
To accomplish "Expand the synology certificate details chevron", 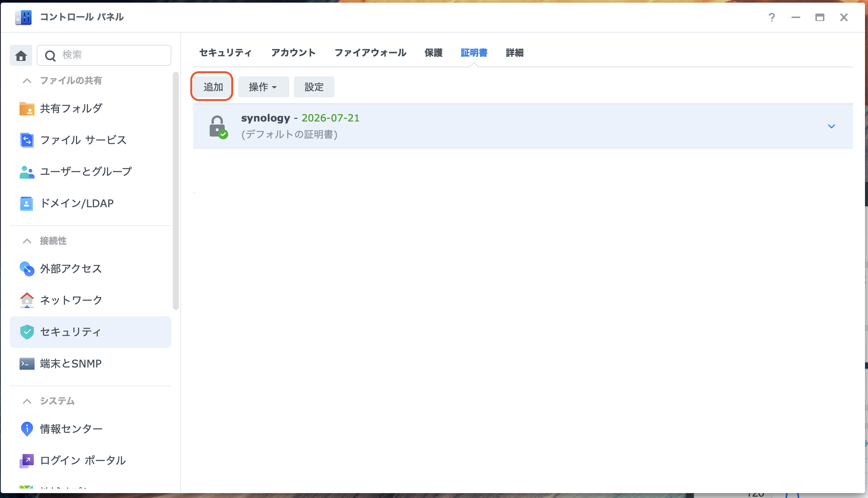I will (832, 126).
